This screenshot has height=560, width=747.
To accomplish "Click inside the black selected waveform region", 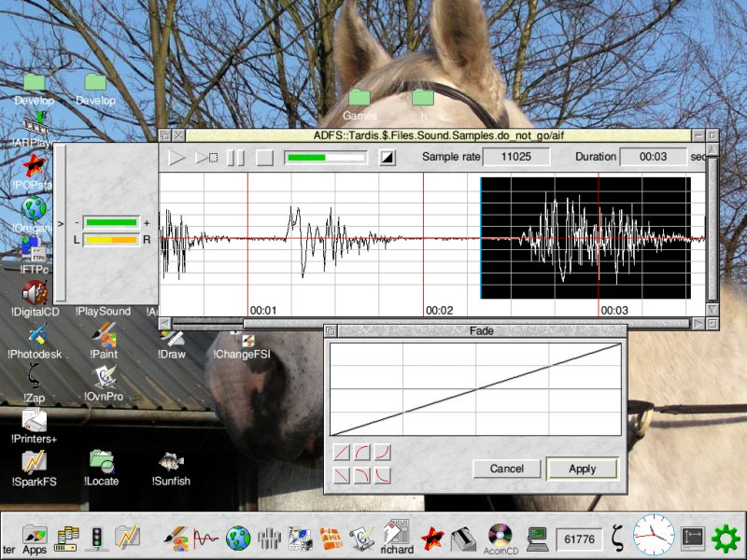I will (585, 238).
